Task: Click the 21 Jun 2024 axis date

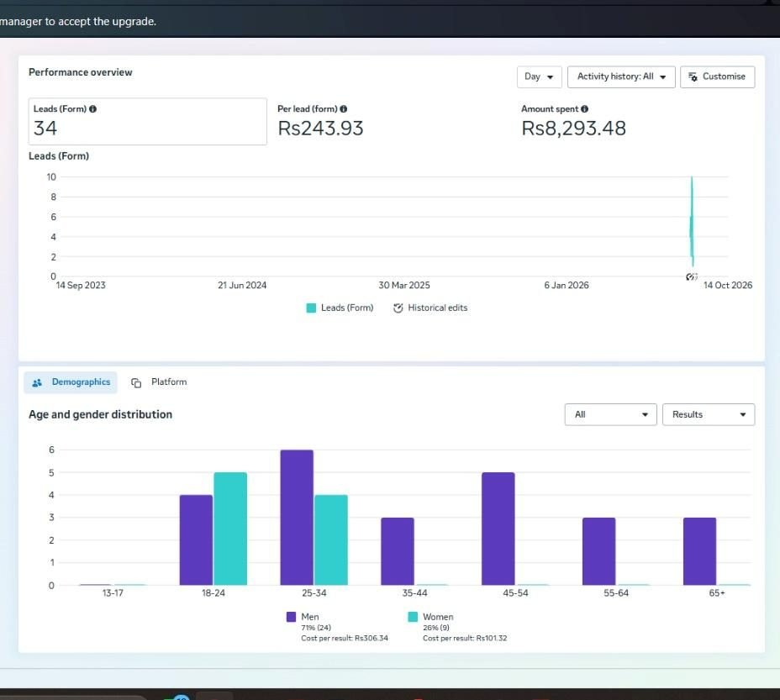Action: 242,285
